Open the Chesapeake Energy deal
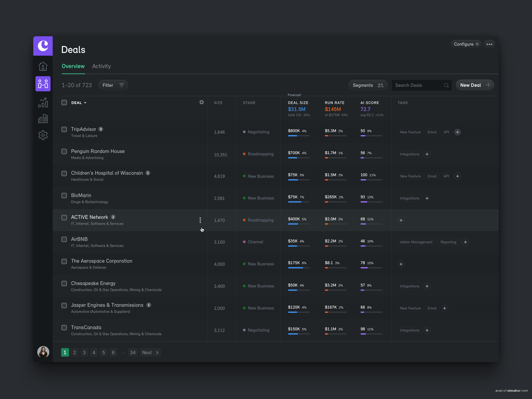Screen dimensions: 532x399 pos(93,283)
